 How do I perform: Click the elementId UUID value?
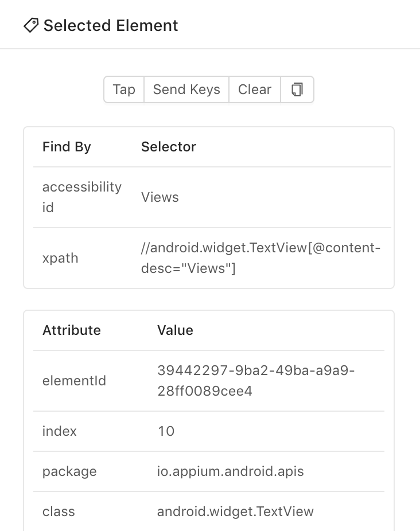pos(256,381)
